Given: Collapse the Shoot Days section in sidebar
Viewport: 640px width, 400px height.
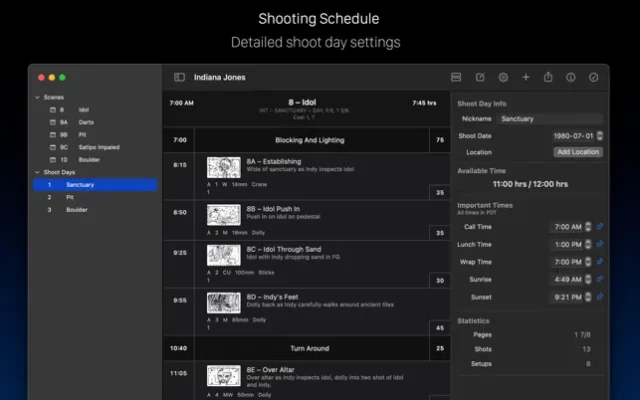Looking at the screenshot, I should point(38,172).
